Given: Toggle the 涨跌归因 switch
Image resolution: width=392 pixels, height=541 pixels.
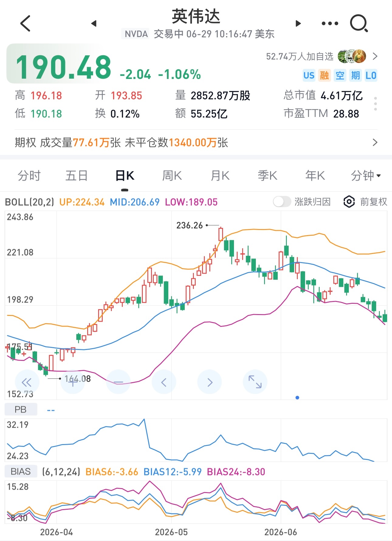Looking at the screenshot, I should pyautogui.click(x=282, y=202).
